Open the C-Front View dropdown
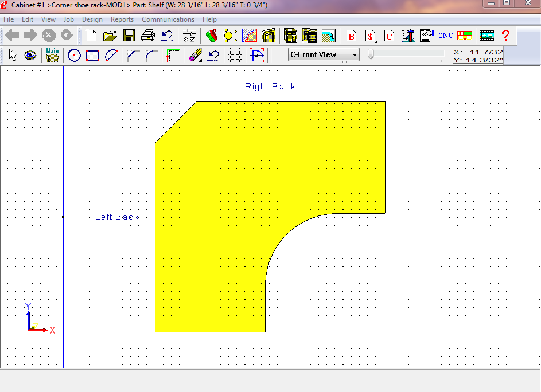 355,55
